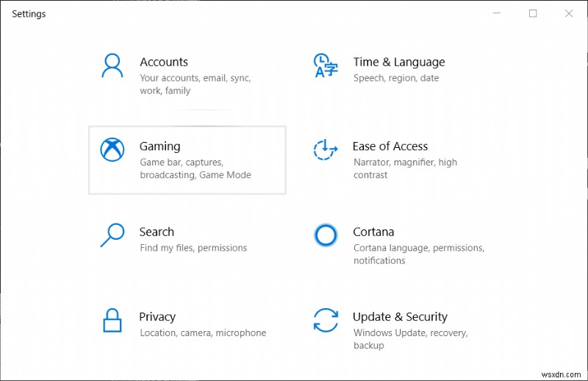Click 'Location, camera, microphone' description text
The width and height of the screenshot is (588, 381).
[203, 332]
